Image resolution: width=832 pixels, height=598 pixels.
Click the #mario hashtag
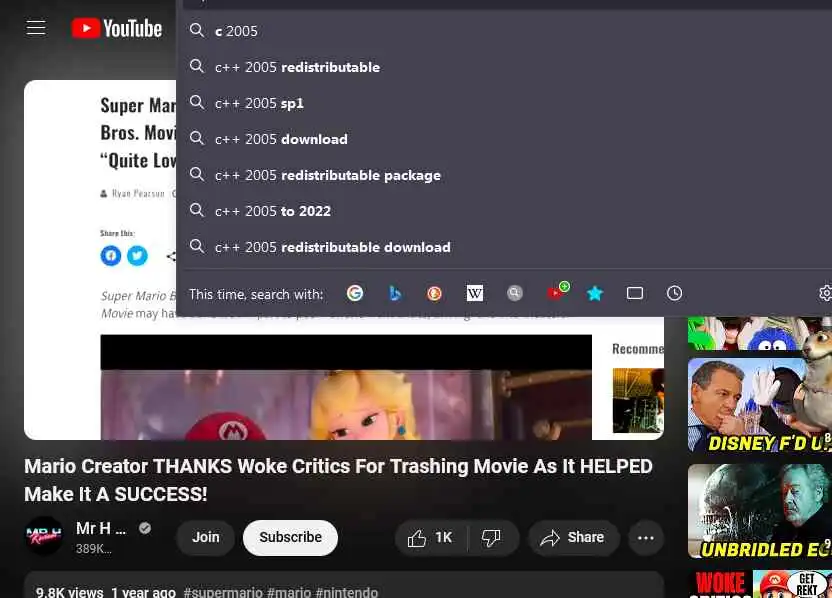click(289, 592)
